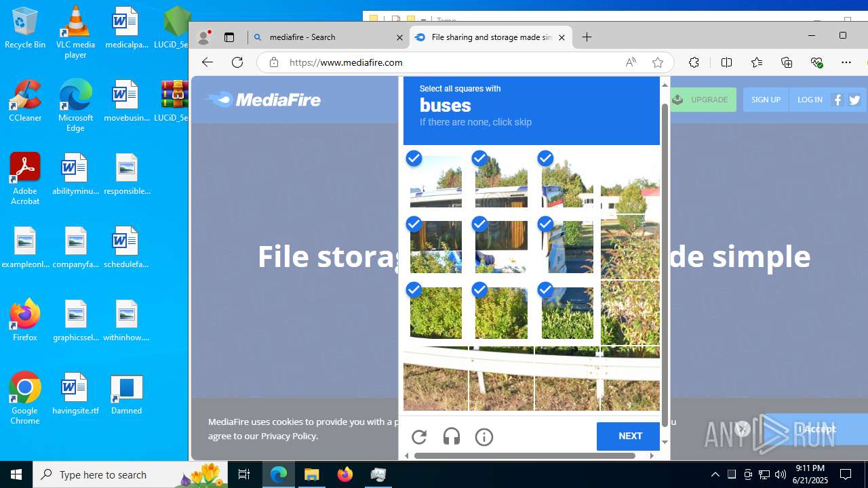868x488 pixels.
Task: Open Split screen icon
Action: [x=726, y=62]
